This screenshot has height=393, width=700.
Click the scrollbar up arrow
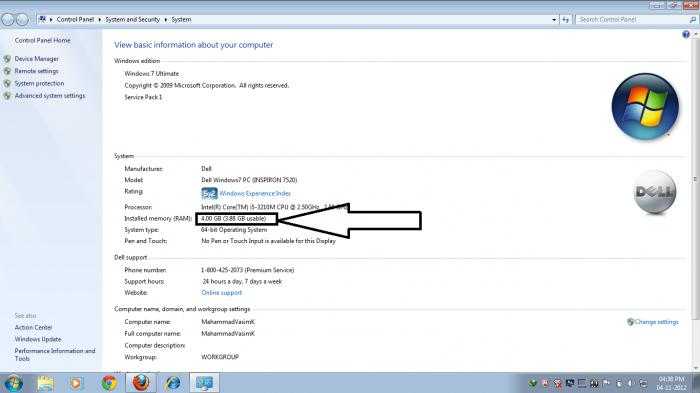(x=695, y=34)
